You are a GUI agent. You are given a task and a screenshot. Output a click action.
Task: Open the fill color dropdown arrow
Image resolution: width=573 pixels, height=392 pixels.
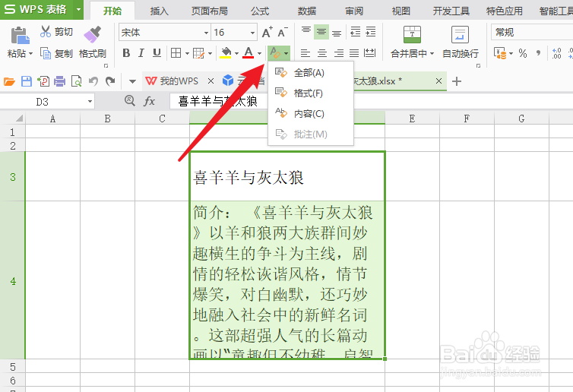coord(237,54)
